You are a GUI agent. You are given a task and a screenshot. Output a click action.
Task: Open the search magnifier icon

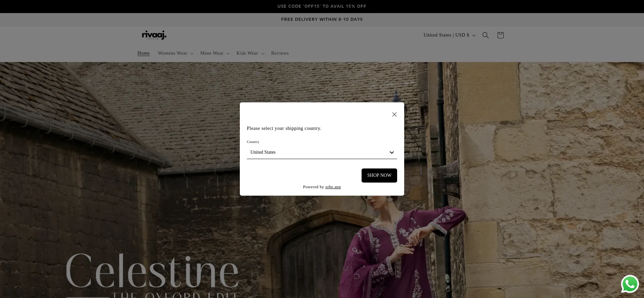485,35
